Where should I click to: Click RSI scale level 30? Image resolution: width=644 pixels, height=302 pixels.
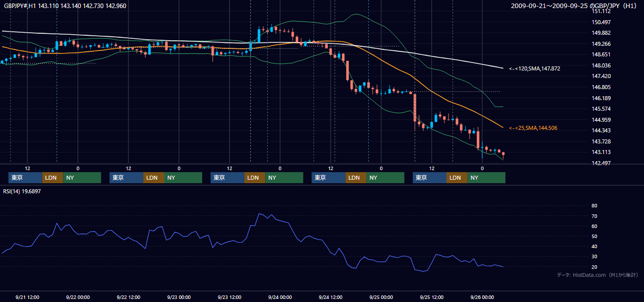click(594, 257)
